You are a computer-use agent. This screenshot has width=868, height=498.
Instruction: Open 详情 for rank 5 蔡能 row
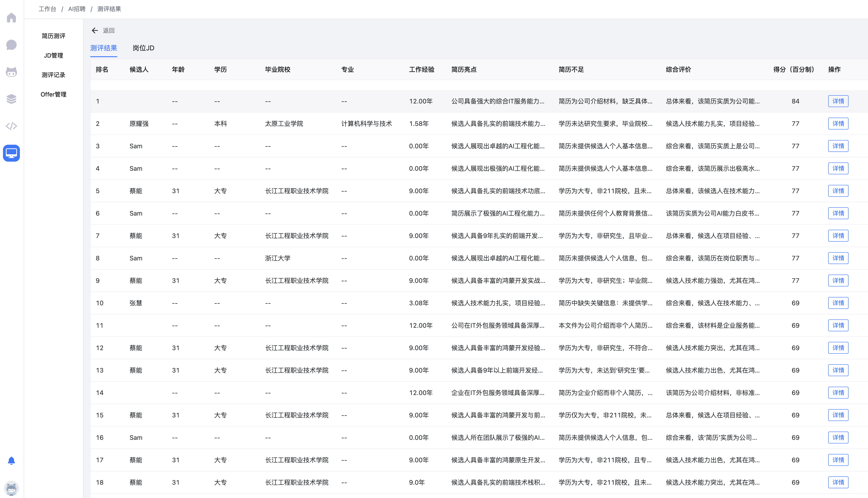point(838,191)
